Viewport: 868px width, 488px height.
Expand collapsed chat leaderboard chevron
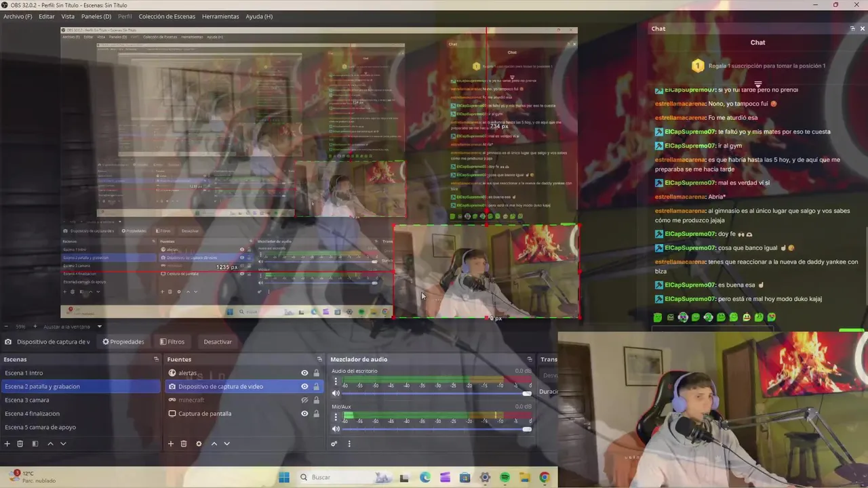(758, 84)
